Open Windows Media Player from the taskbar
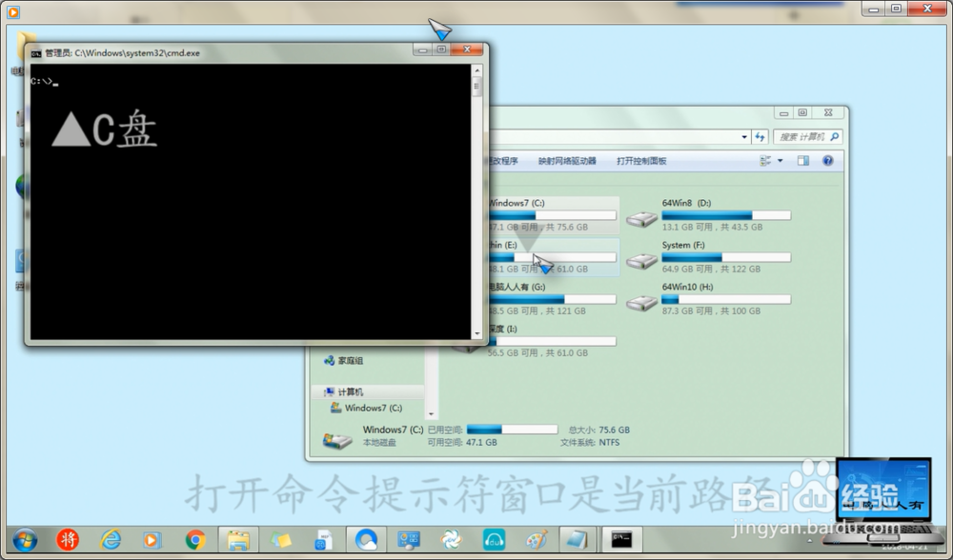The image size is (953, 560). (152, 539)
